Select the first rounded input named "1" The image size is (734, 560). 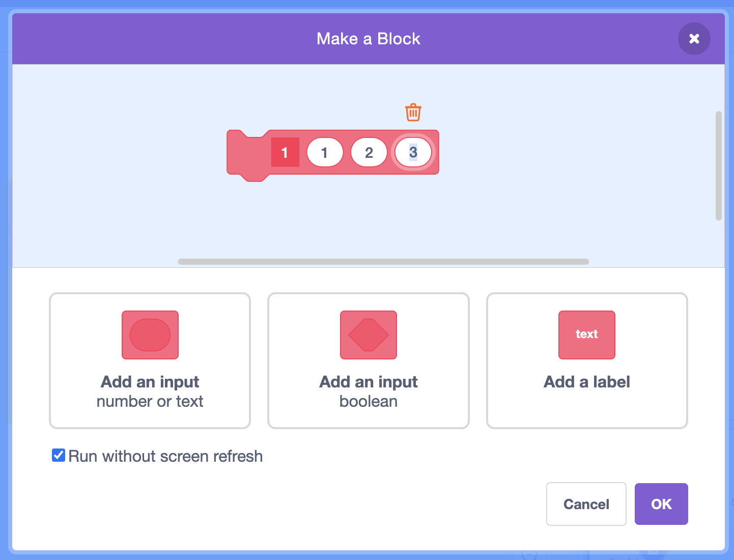[x=324, y=152]
